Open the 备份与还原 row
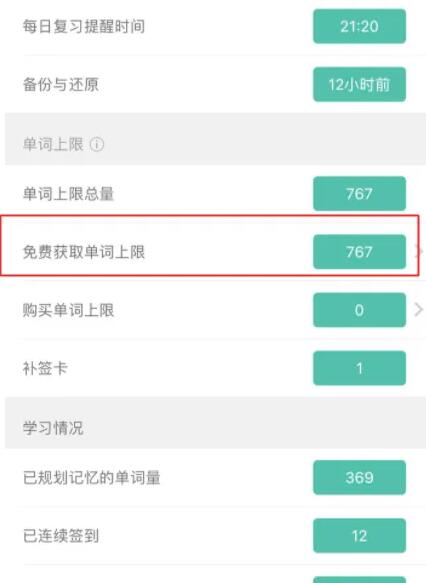Image resolution: width=426 pixels, height=583 pixels. (215, 84)
